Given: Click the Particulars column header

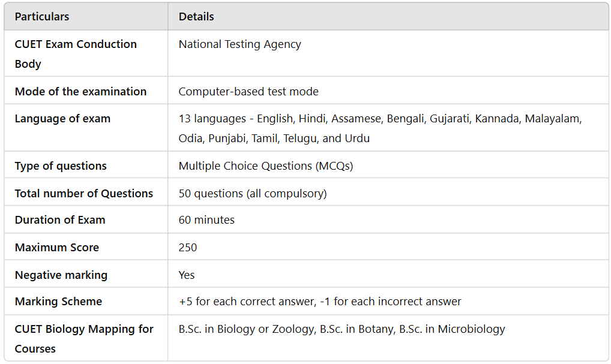Looking at the screenshot, I should [x=42, y=17].
